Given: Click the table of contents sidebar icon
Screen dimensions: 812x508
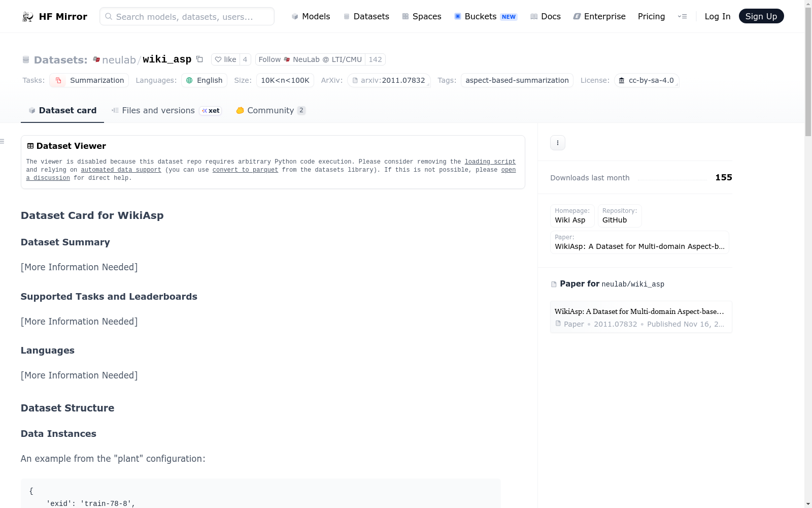Looking at the screenshot, I should (3, 141).
